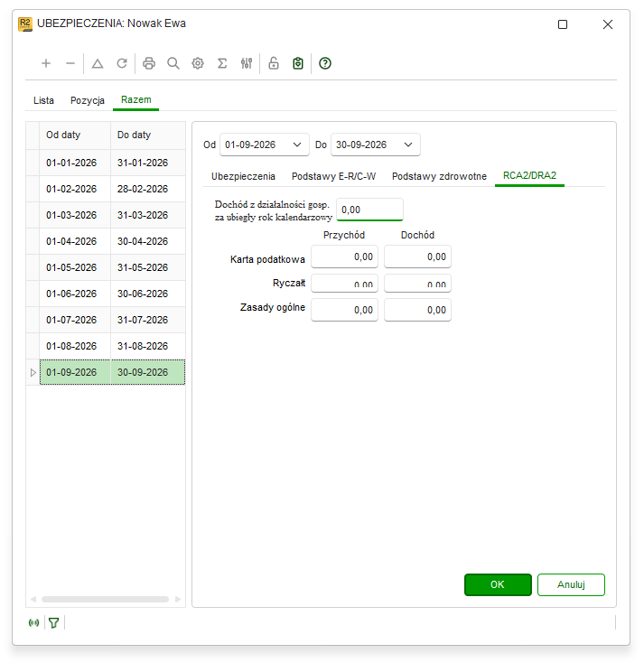Click highlighted Do daty cell 30-09-2026
The image size is (644, 672).
click(148, 372)
